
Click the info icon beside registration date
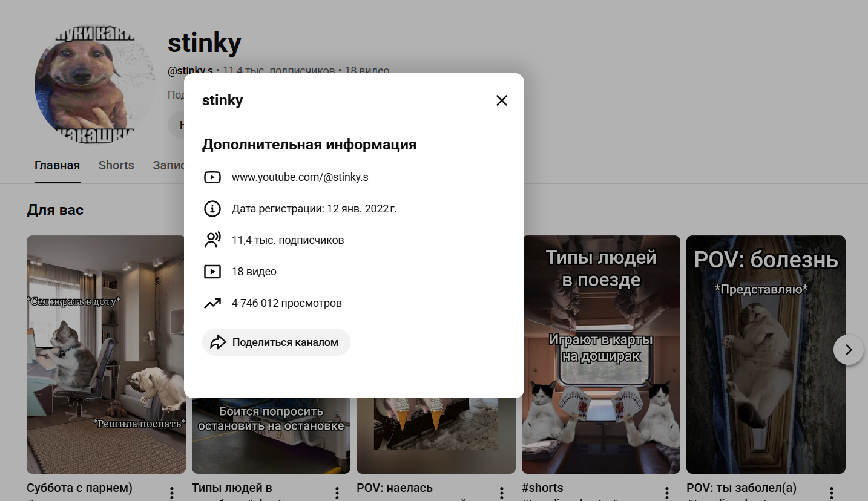coord(212,209)
